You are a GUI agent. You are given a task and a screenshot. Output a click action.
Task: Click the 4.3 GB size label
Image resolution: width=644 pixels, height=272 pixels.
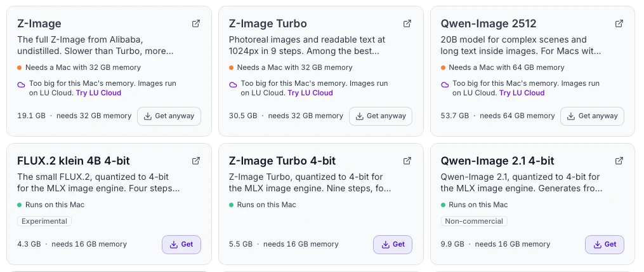click(x=29, y=245)
